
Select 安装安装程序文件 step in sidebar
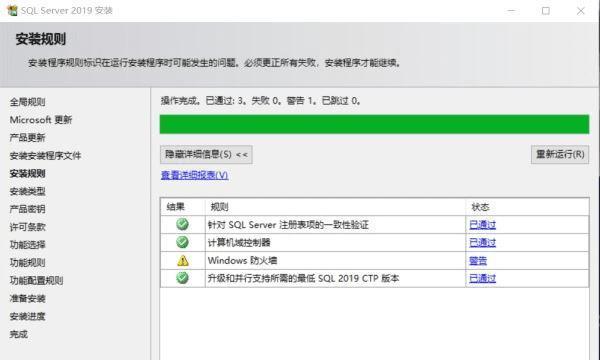[45, 156]
